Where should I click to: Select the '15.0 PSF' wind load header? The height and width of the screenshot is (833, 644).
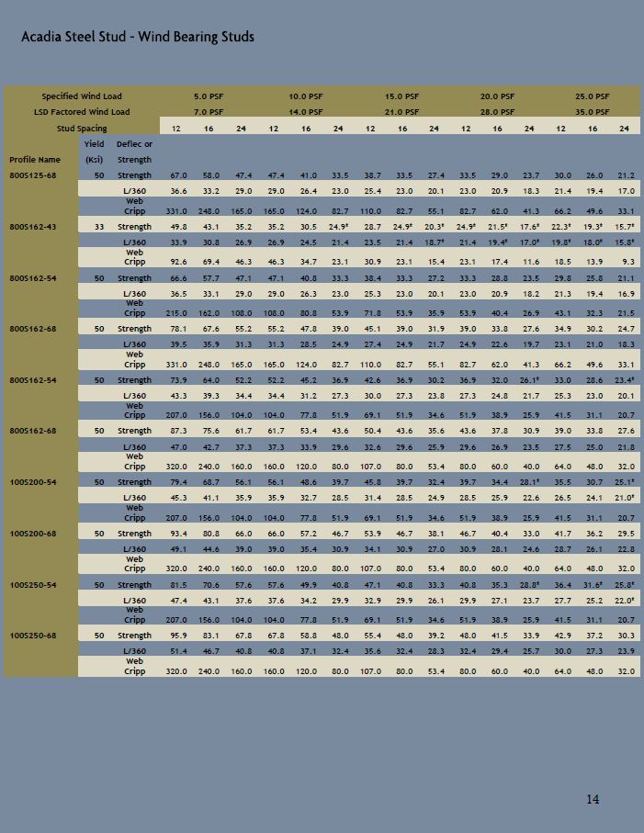(x=402, y=96)
